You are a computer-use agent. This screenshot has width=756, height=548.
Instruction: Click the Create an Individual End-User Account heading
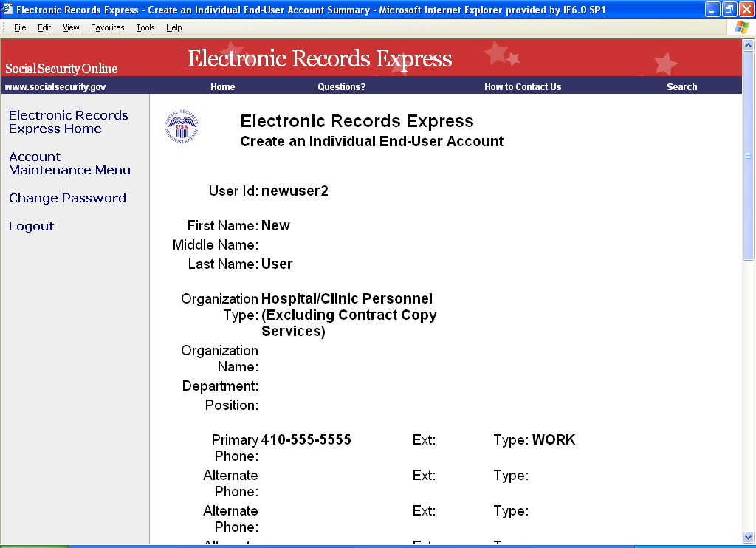tap(372, 141)
